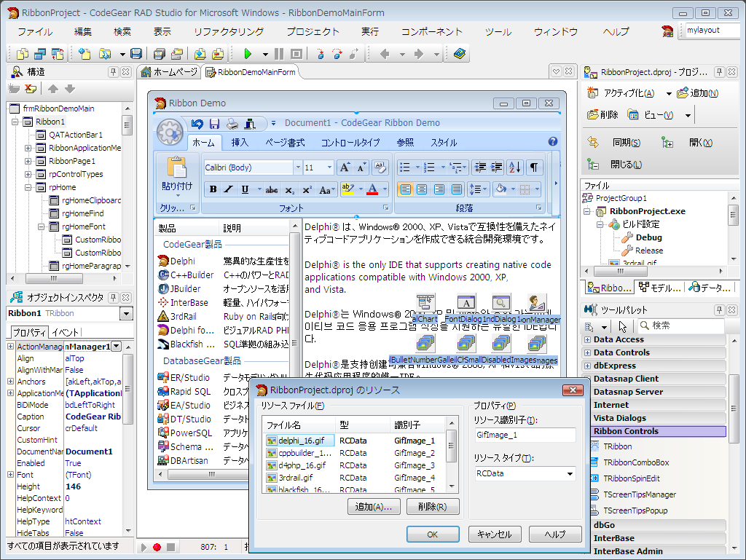Select delphi_16.gif in the resource file list

[x=301, y=441]
